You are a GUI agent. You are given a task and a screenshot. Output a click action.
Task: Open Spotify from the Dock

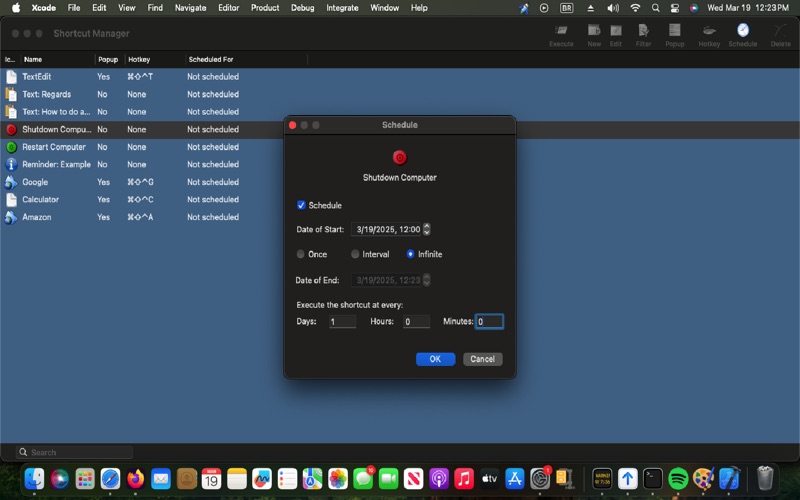[x=678, y=479]
